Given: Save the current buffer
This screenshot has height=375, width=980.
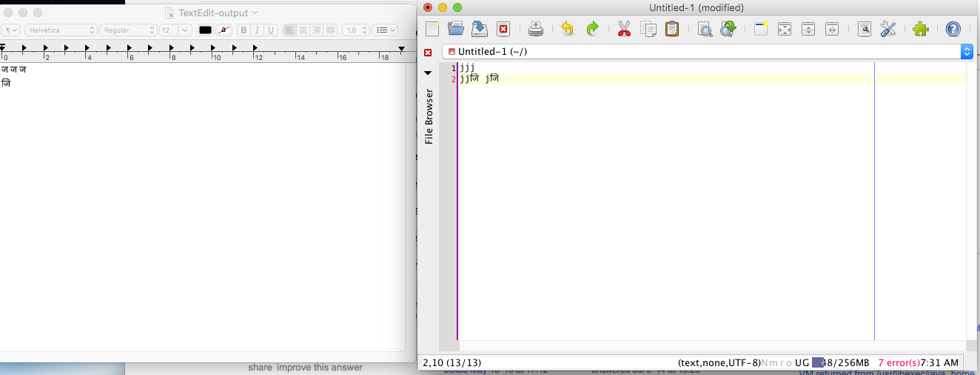Looking at the screenshot, I should click(480, 29).
